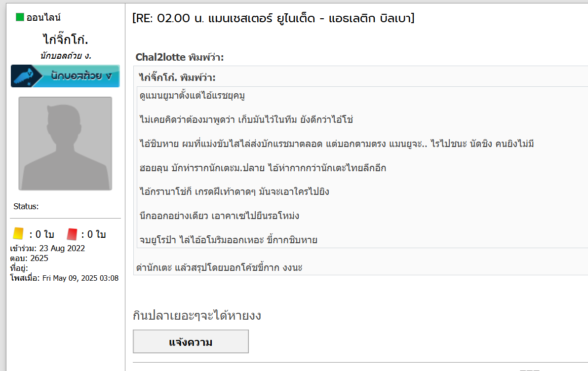Click the rank text นักบอลถ้วย ง. under the username
Image resolution: width=588 pixels, height=371 pixels.
pos(66,56)
